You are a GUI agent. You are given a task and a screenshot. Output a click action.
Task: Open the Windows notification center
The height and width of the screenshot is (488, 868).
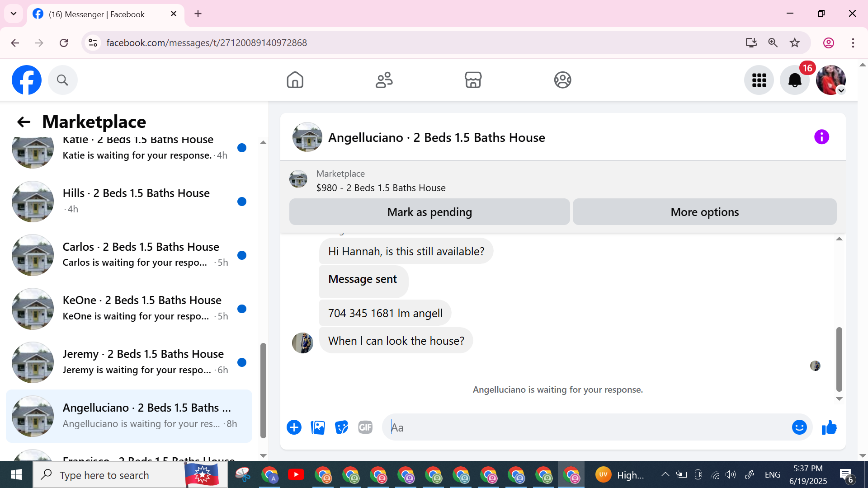[x=846, y=475]
